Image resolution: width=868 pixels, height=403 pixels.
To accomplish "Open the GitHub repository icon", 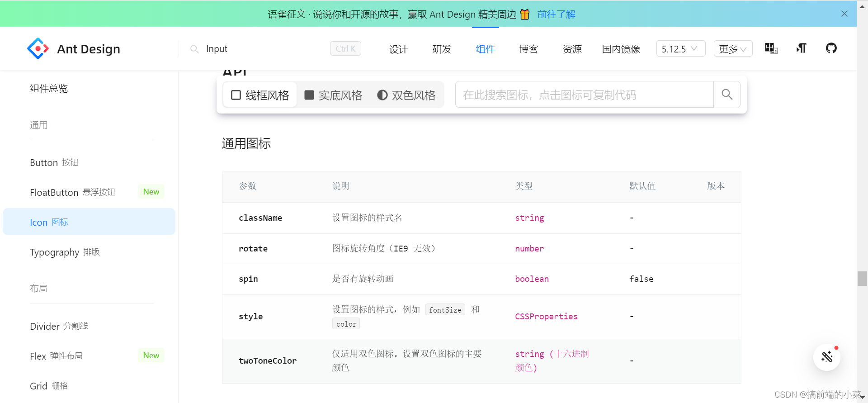I will 831,48.
